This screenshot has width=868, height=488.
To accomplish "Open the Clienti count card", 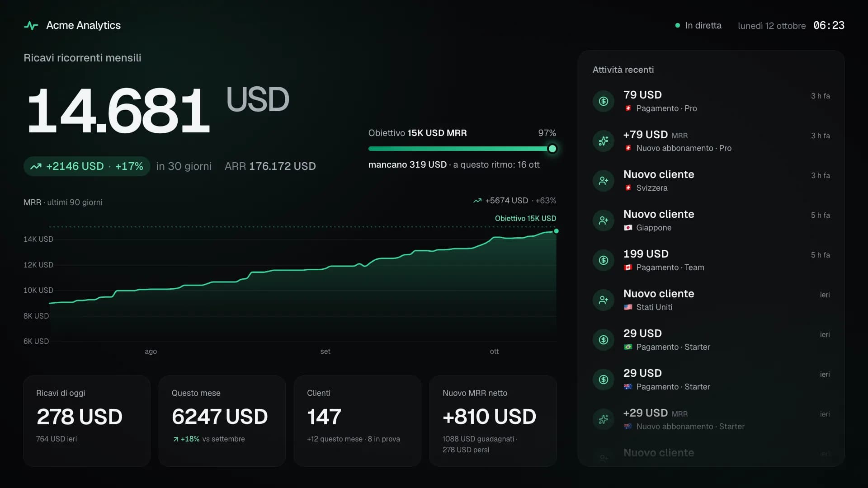I will tap(357, 421).
